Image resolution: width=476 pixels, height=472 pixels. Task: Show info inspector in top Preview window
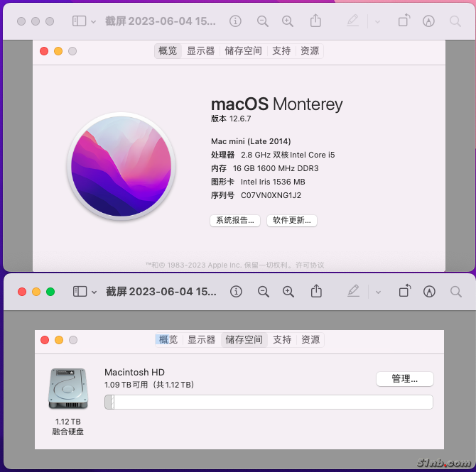tap(235, 21)
